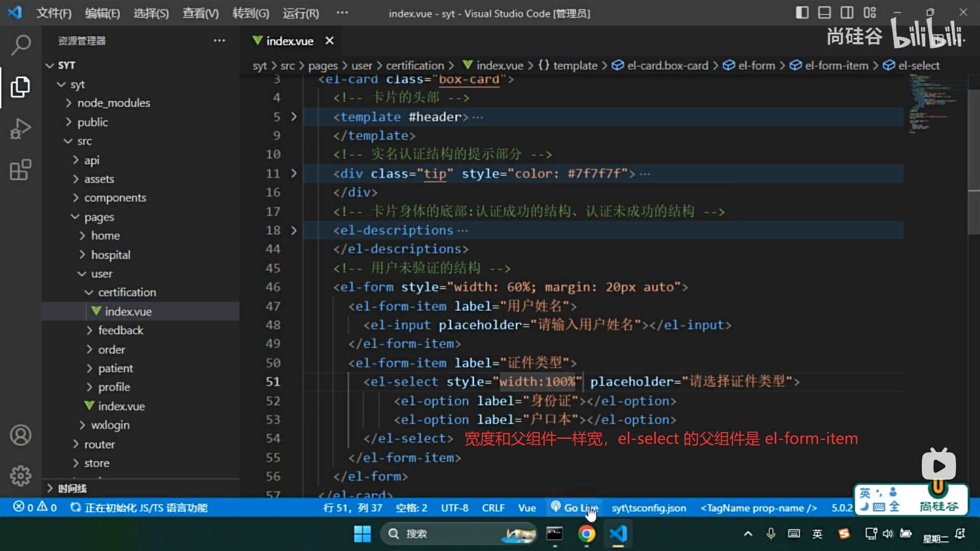Toggle secondary side bar layout button

pos(847,13)
